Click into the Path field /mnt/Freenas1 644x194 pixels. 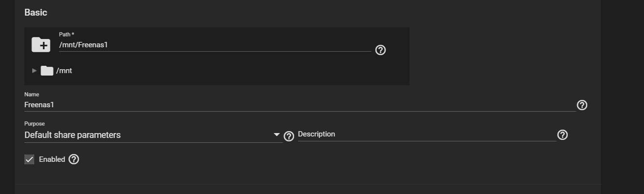click(215, 45)
